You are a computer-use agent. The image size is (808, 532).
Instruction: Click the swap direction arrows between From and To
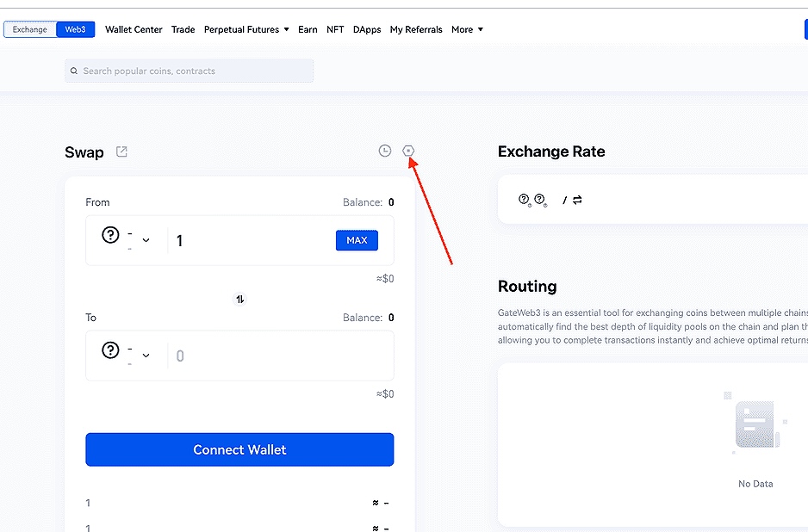pos(240,299)
